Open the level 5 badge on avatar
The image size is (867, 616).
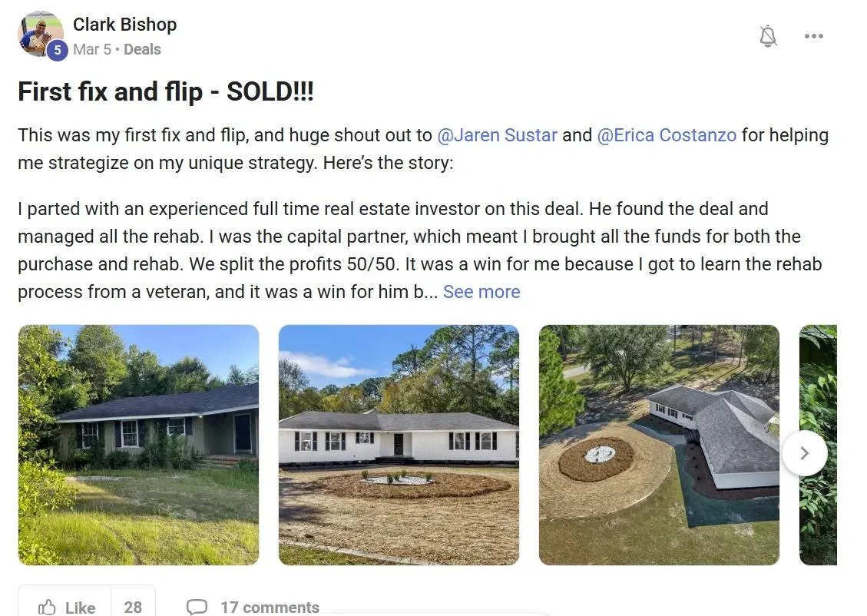click(x=57, y=50)
